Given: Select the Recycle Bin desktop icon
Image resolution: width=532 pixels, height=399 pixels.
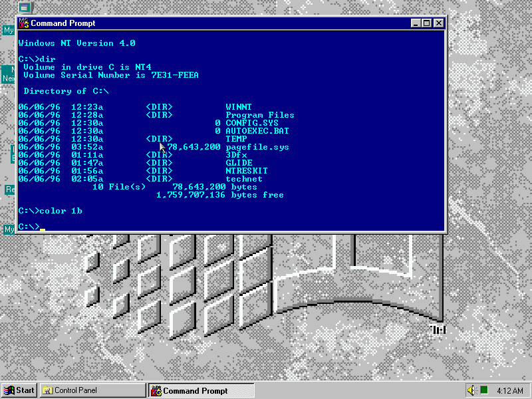Looking at the screenshot, I should (x=9, y=190).
